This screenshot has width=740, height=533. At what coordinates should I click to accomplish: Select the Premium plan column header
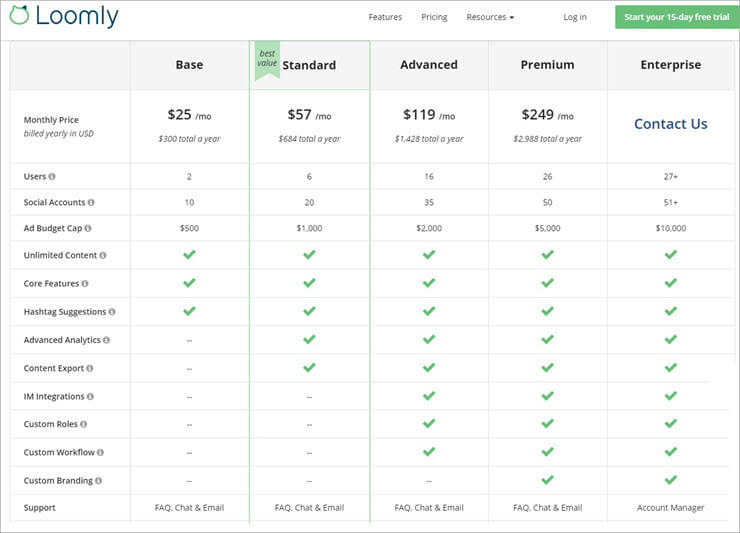pos(547,65)
